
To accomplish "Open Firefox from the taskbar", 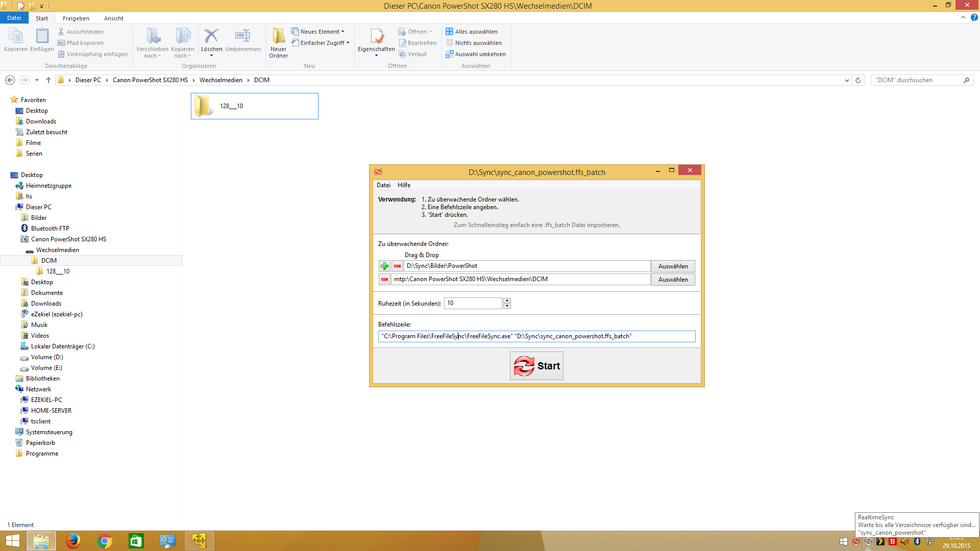I will [x=72, y=541].
